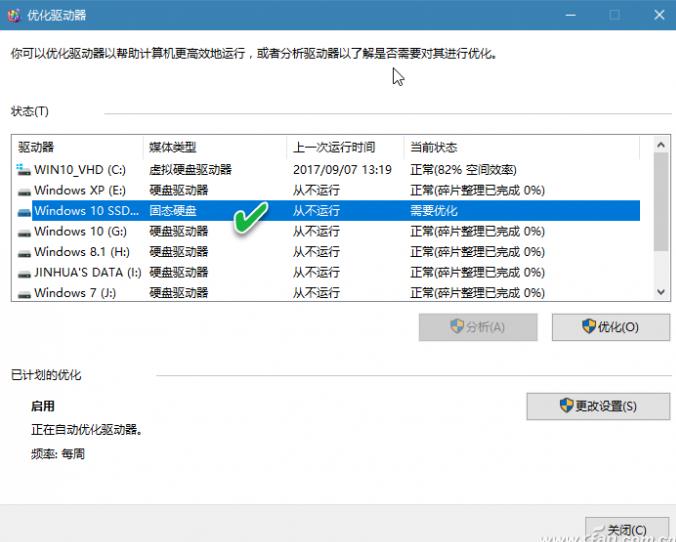Click 硬盘驱动器 cell in Windows XP row

click(179, 190)
